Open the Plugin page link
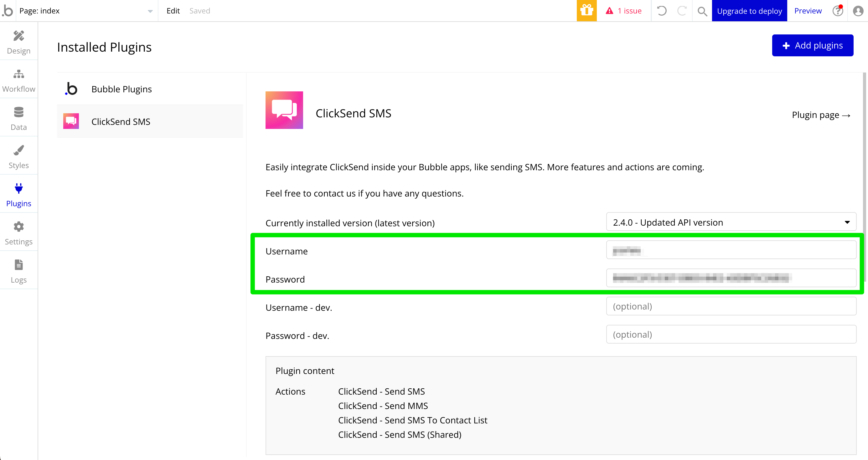868x460 pixels. pos(821,115)
